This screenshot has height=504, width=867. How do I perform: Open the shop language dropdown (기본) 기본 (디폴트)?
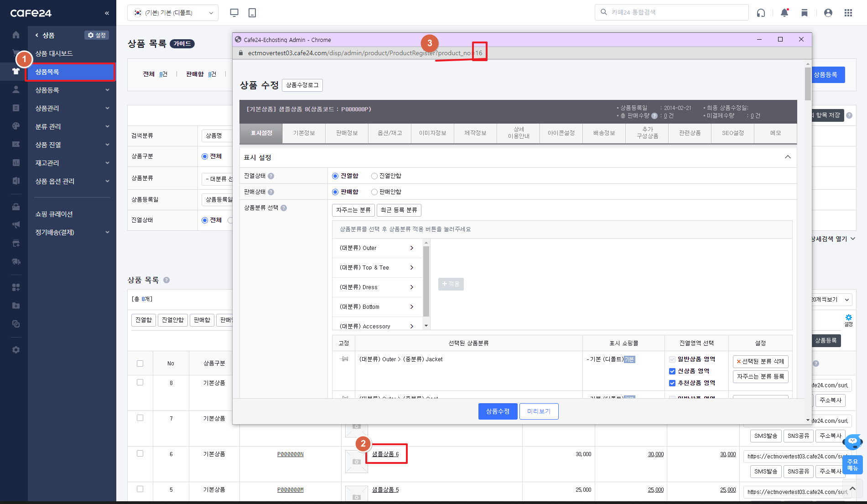click(173, 13)
